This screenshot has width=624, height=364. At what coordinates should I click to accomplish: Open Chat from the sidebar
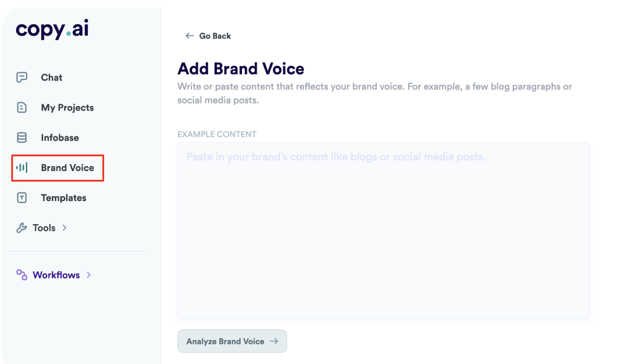[x=51, y=77]
